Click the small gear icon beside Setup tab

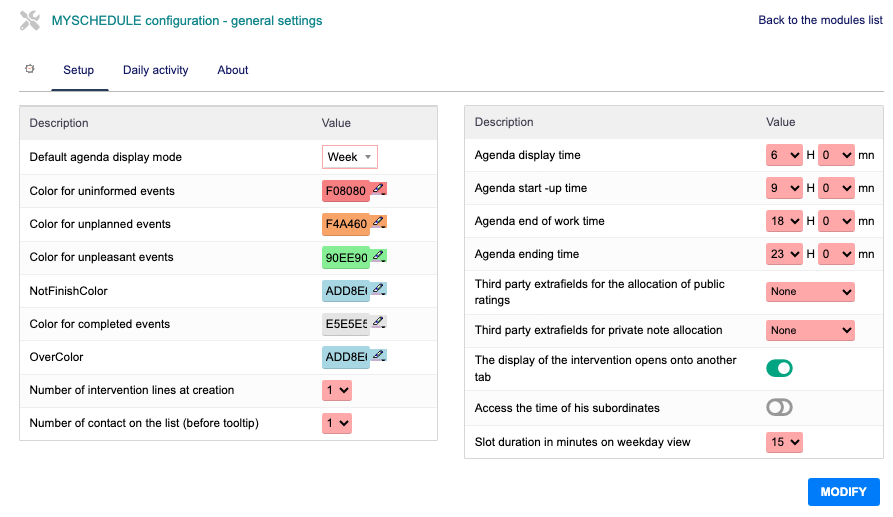[30, 69]
